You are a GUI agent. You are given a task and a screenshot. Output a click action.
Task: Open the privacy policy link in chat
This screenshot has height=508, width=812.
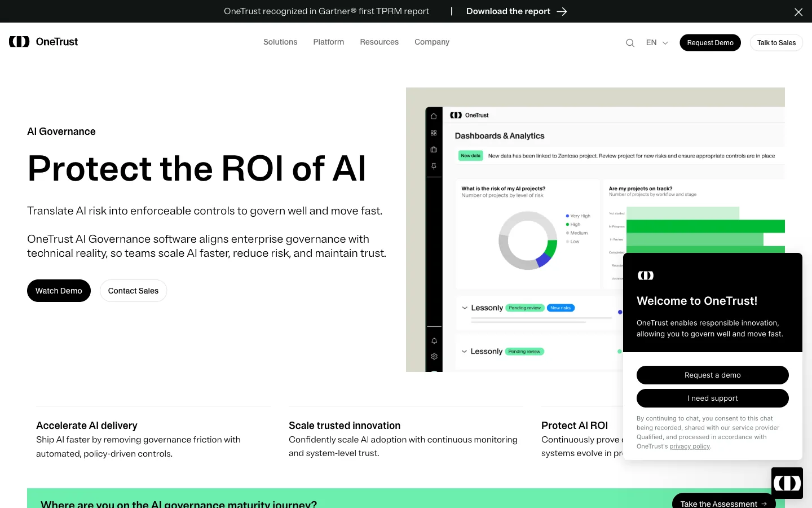[x=690, y=446]
